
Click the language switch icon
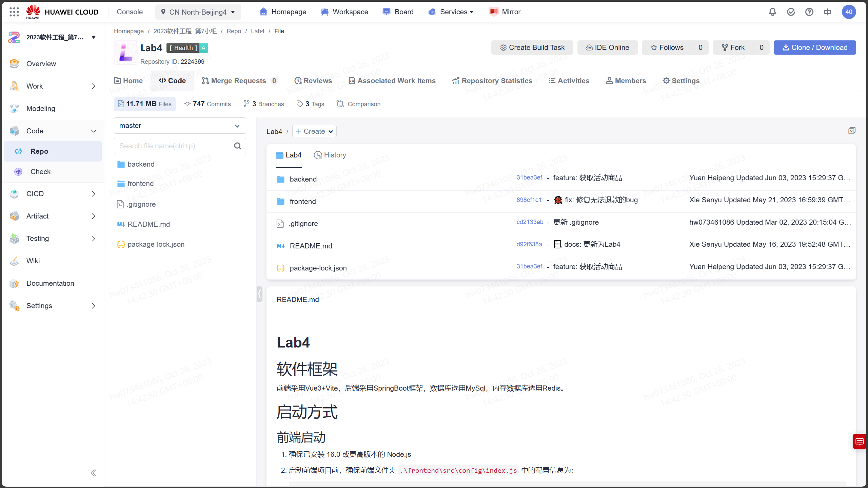point(828,12)
